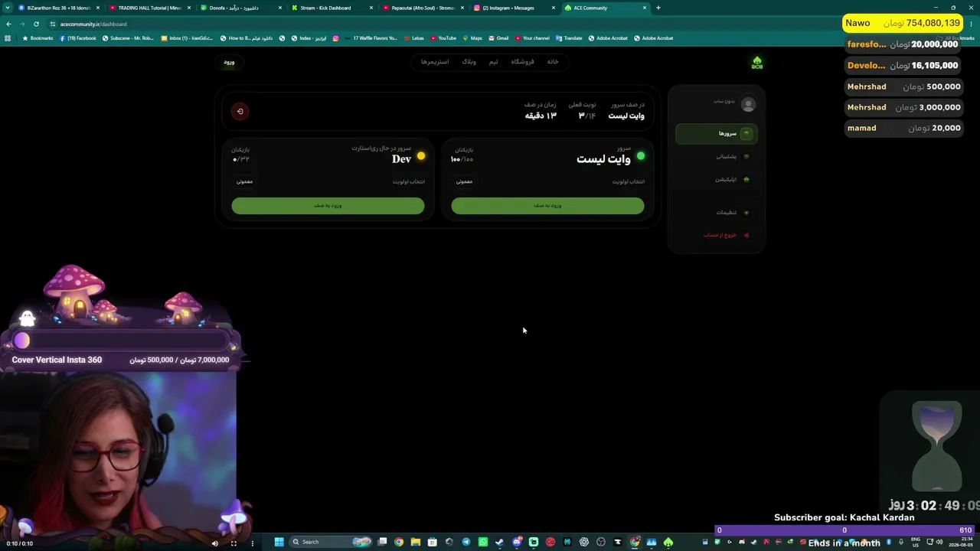
Task: Switch to the BiZararthon Roz 36 tab
Action: click(58, 8)
